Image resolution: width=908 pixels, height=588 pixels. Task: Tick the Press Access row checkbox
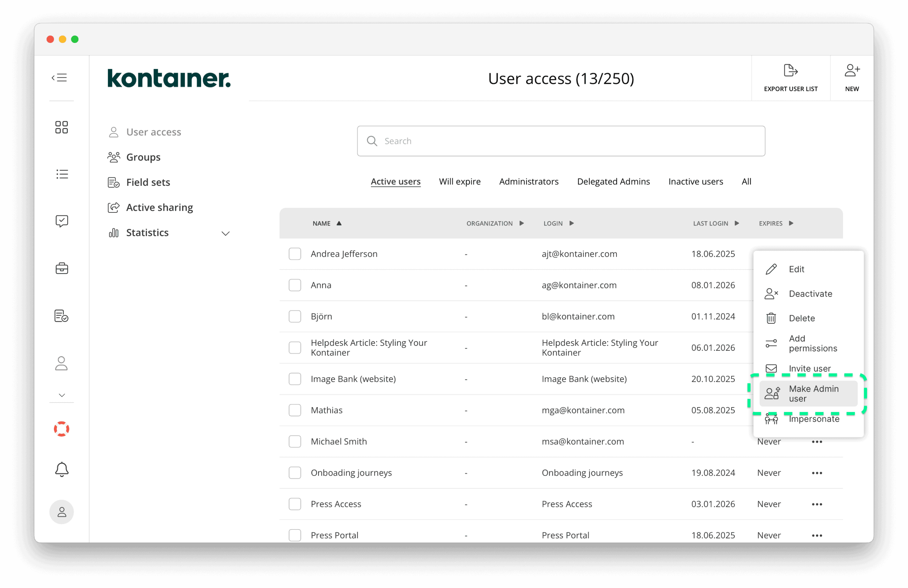click(x=295, y=504)
